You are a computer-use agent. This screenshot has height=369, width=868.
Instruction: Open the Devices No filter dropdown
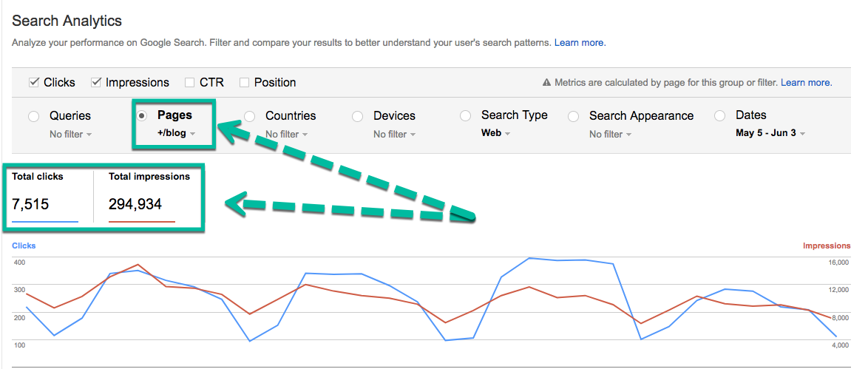[x=394, y=135]
